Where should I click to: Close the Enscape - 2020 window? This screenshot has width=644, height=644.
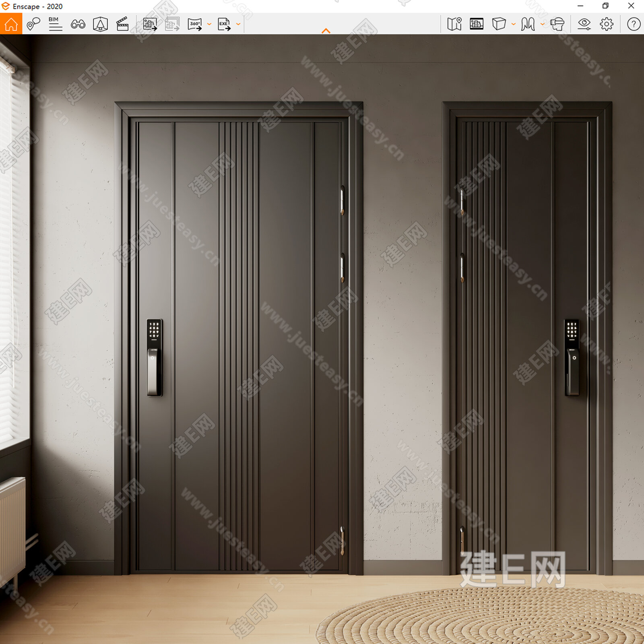pos(631,6)
